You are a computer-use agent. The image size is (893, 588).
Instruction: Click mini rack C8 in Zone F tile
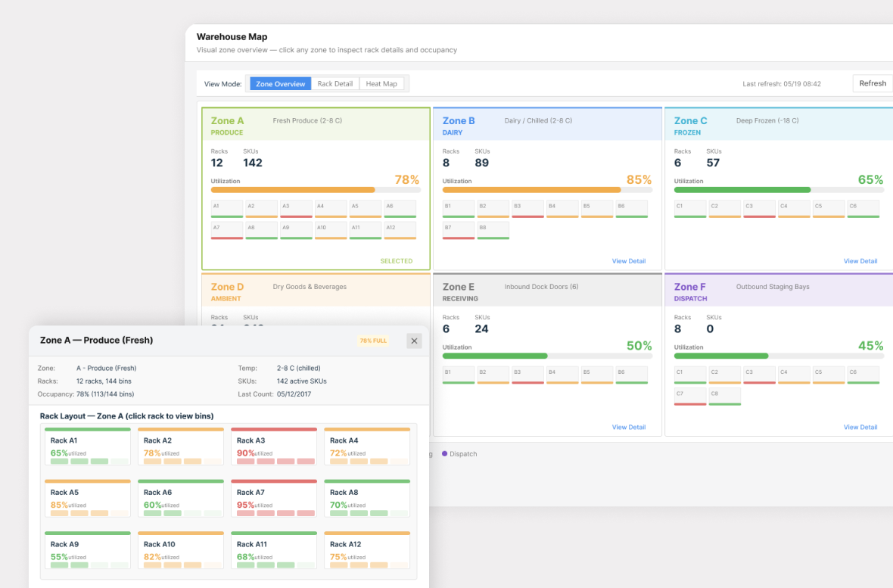click(x=724, y=397)
